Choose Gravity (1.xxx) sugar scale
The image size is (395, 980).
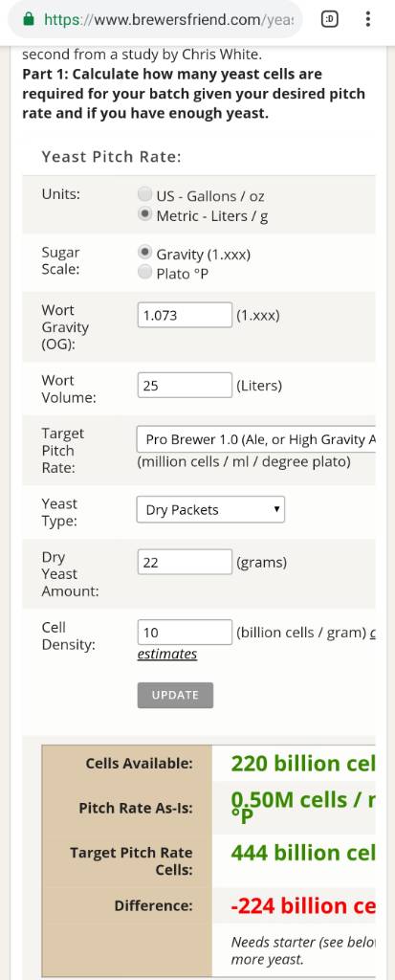[x=145, y=253]
